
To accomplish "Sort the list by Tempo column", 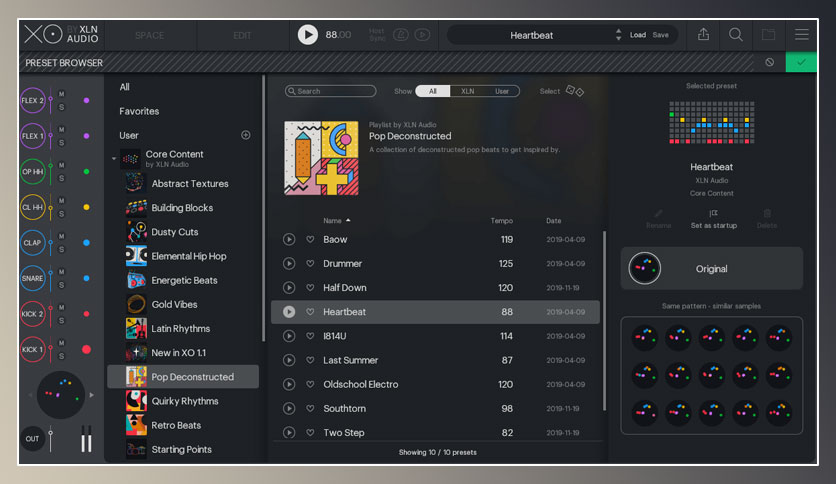I will click(x=502, y=221).
